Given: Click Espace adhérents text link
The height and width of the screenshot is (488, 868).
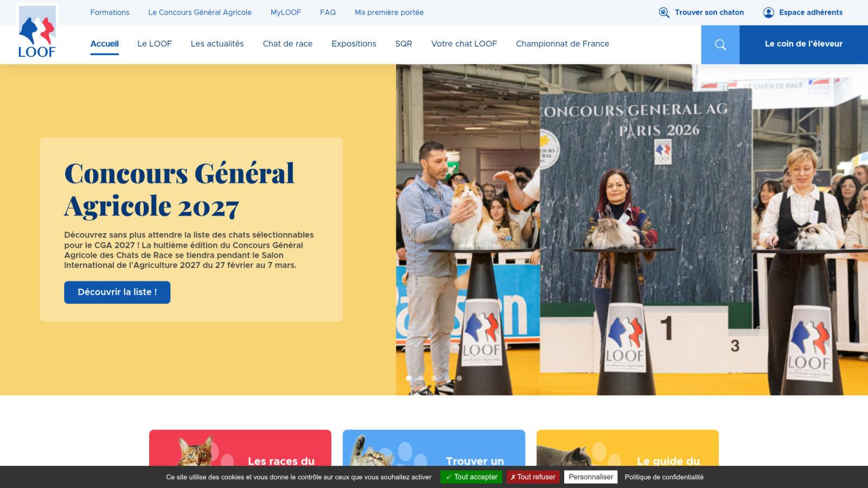Looking at the screenshot, I should 810,12.
